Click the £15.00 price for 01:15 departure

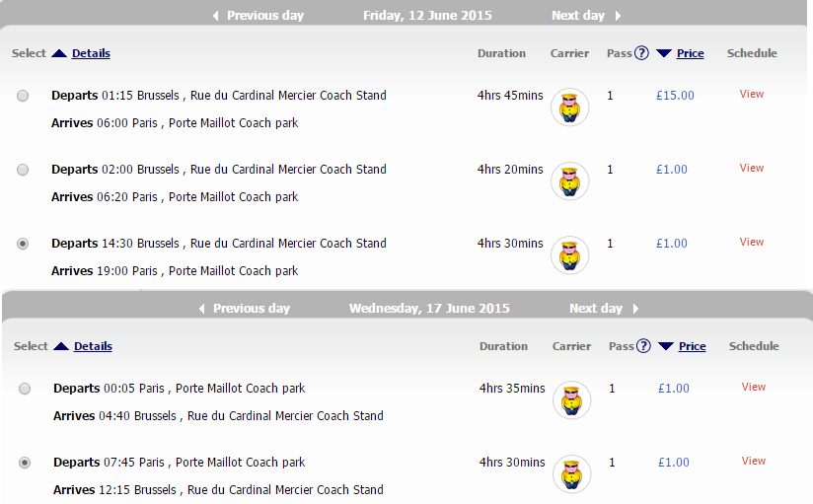(675, 96)
